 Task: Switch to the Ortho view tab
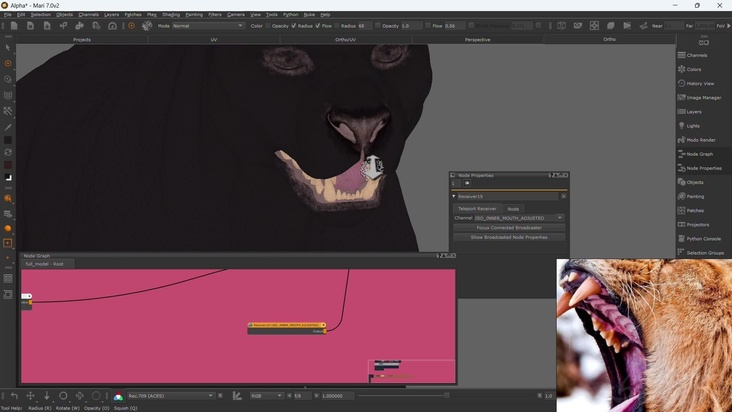pyautogui.click(x=609, y=40)
